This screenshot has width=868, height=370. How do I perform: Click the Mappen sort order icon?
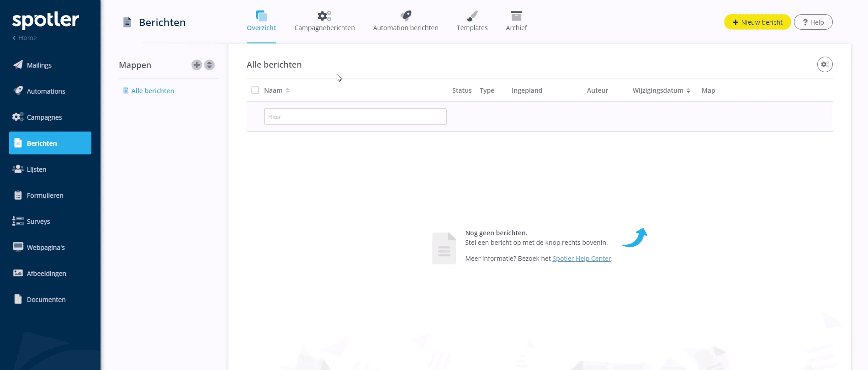209,65
